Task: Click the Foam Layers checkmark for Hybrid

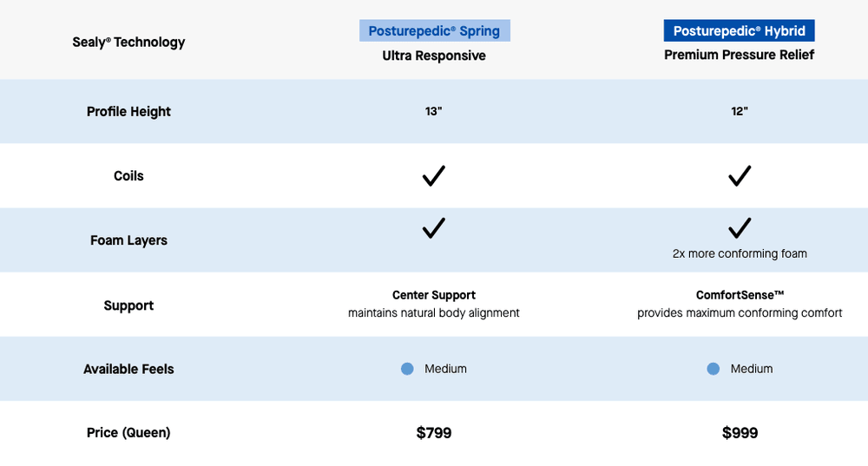Action: [x=740, y=228]
